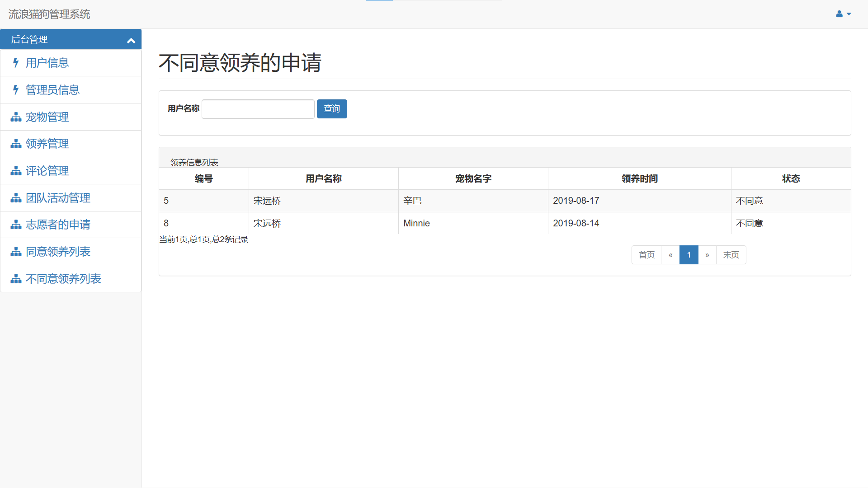Viewport: 868px width, 488px height.
Task: Click the previous page « pagination arrow
Action: 670,255
